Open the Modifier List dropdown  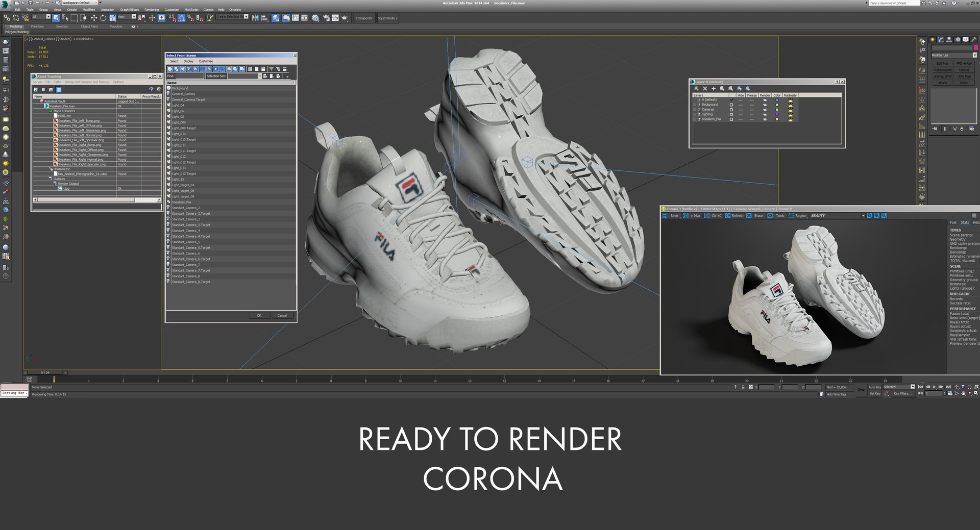click(x=953, y=55)
